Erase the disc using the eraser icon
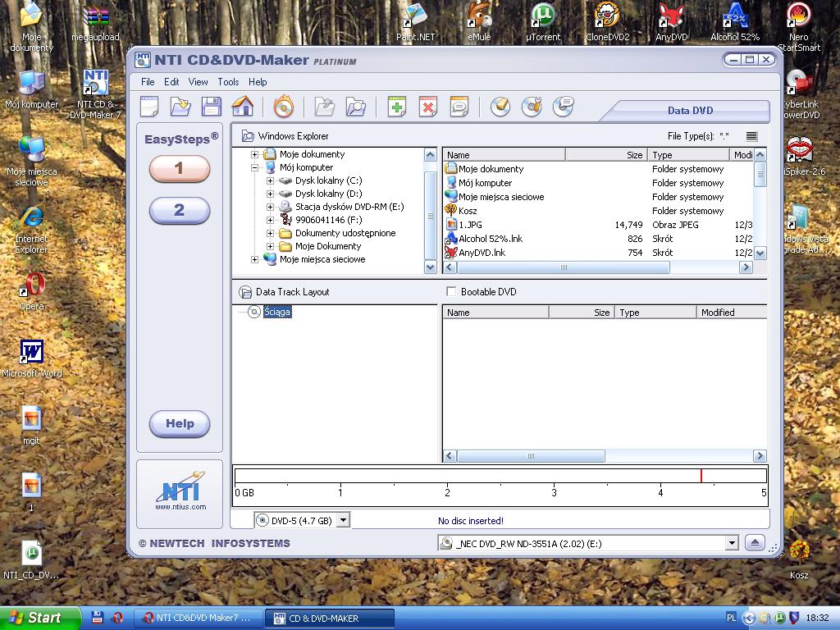Screen dimensions: 840x630 point(500,107)
